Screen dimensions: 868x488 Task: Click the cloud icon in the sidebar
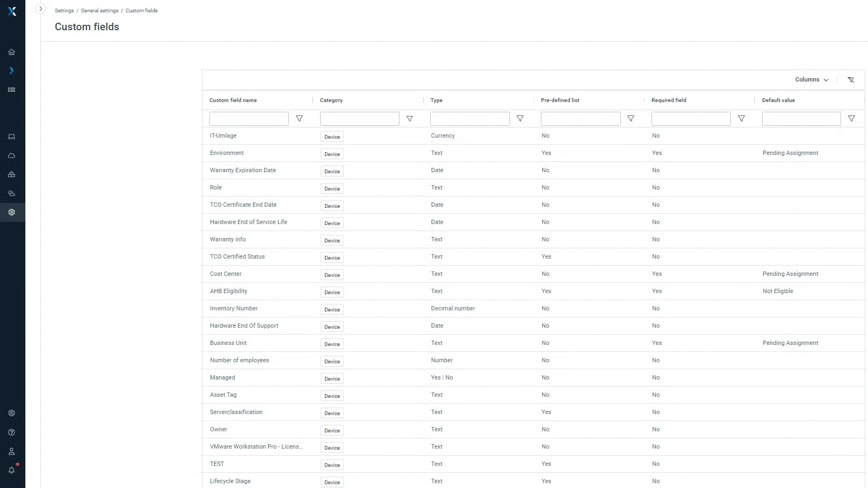11,155
